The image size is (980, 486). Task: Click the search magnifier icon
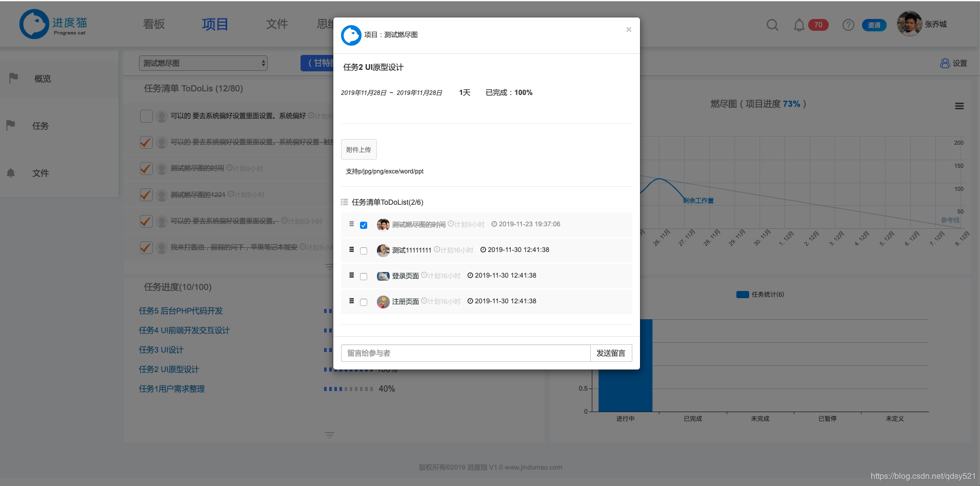click(772, 25)
